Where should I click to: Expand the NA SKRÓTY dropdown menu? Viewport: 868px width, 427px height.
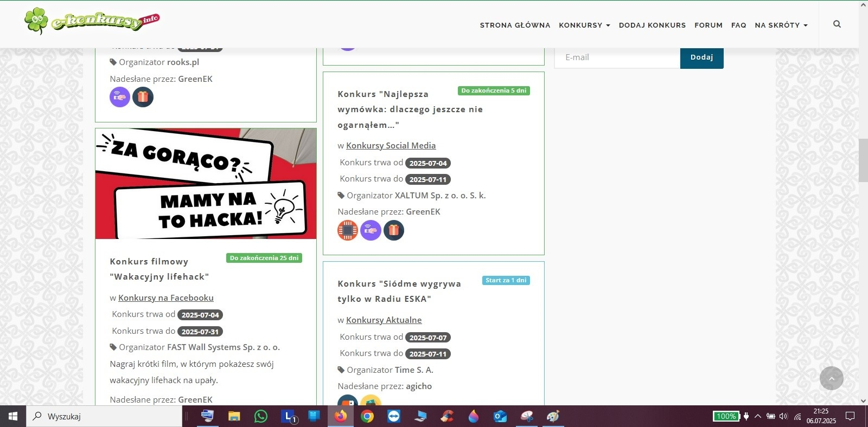pyautogui.click(x=781, y=25)
